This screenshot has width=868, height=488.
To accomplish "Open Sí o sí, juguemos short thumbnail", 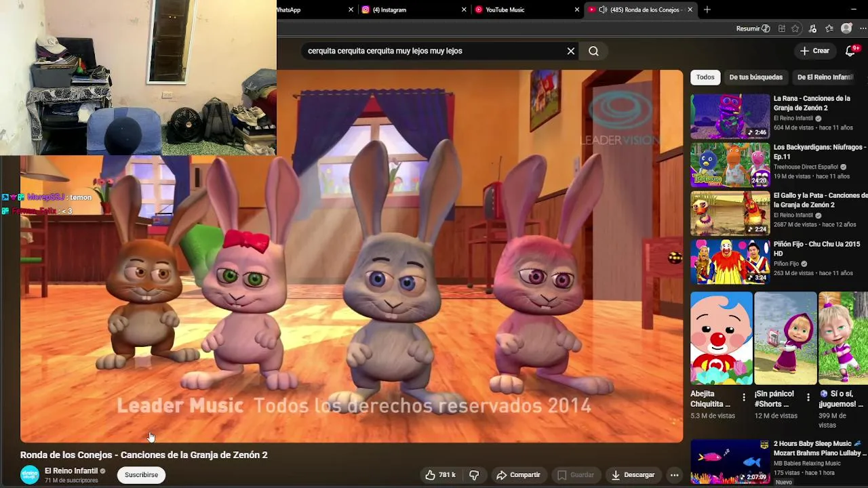I will click(844, 338).
